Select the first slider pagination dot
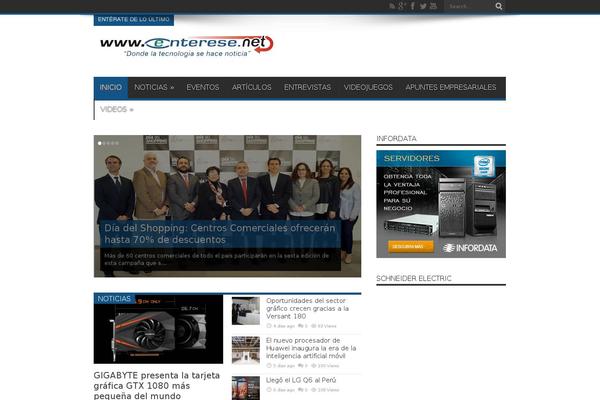The height and width of the screenshot is (400, 600). point(99,143)
